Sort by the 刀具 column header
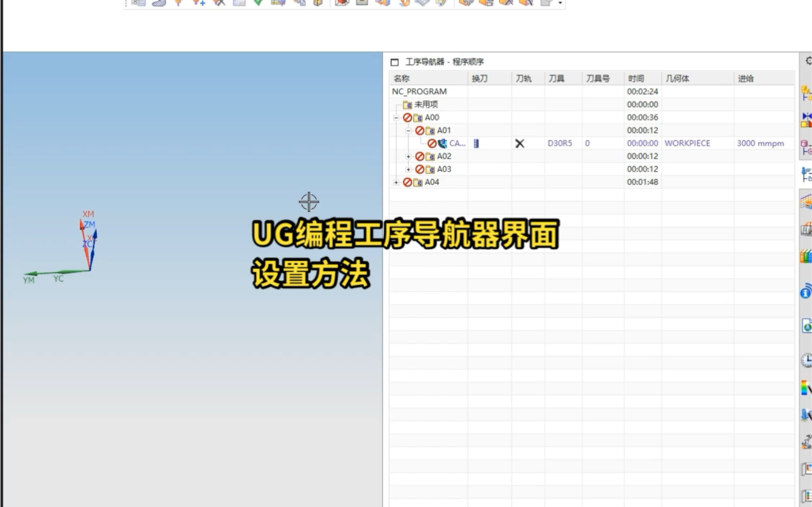 563,79
